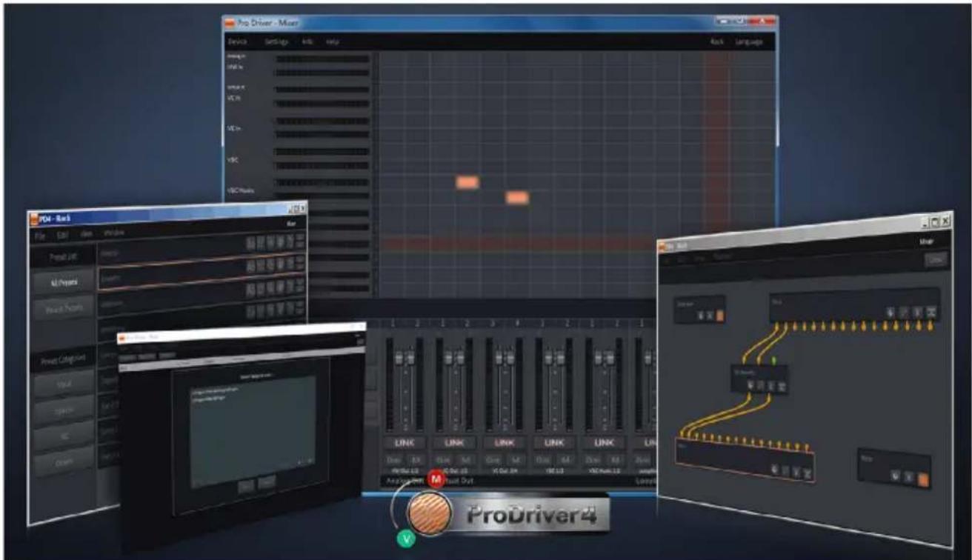
Task: Open Language menu in Mixer window
Action: tap(748, 42)
